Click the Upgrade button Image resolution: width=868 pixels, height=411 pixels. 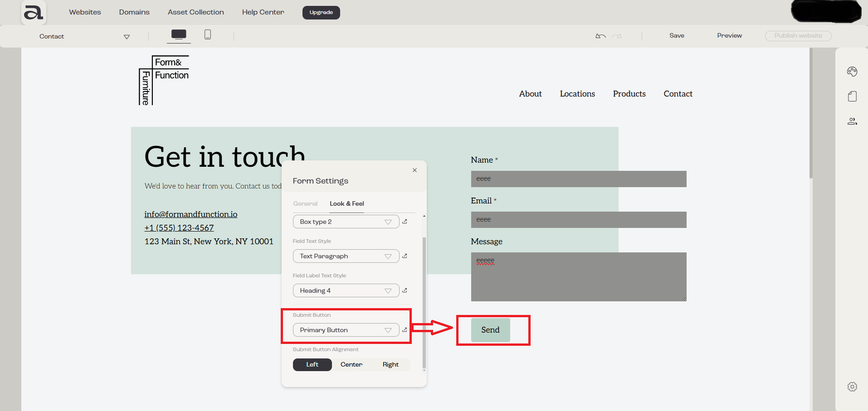click(321, 13)
